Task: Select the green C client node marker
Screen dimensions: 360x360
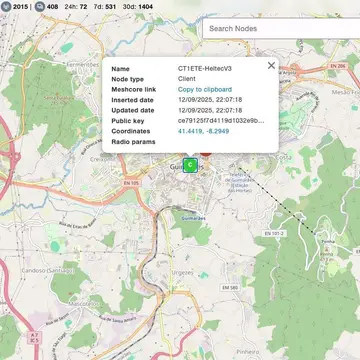Action: tap(190, 165)
